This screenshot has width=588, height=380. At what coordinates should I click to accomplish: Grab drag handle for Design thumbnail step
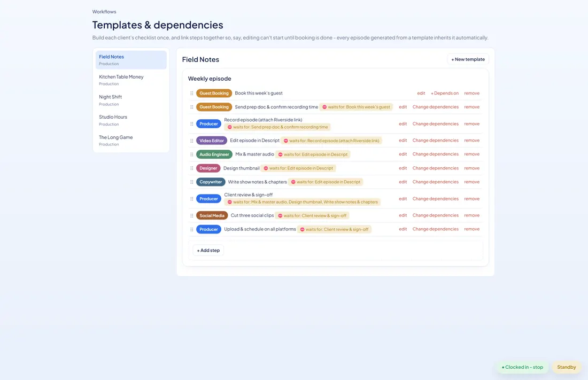(x=191, y=168)
